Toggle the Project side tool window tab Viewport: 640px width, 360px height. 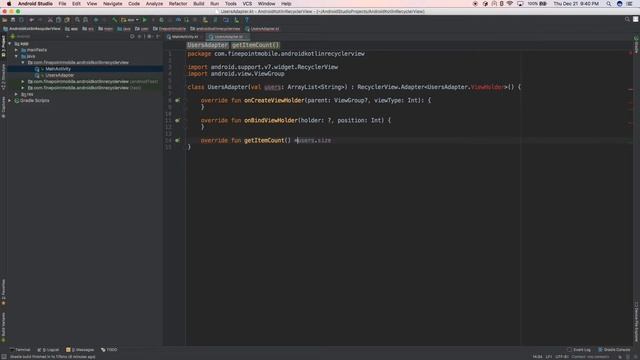click(3, 46)
